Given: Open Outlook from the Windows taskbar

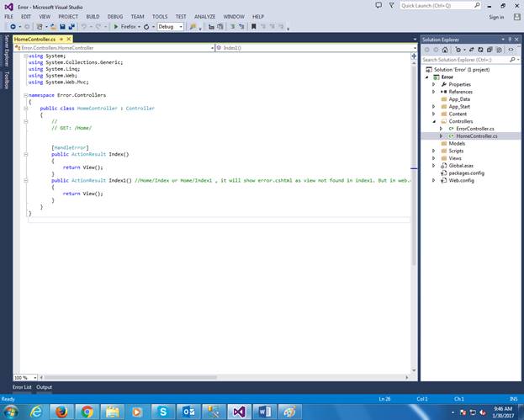Looking at the screenshot, I should point(188,412).
